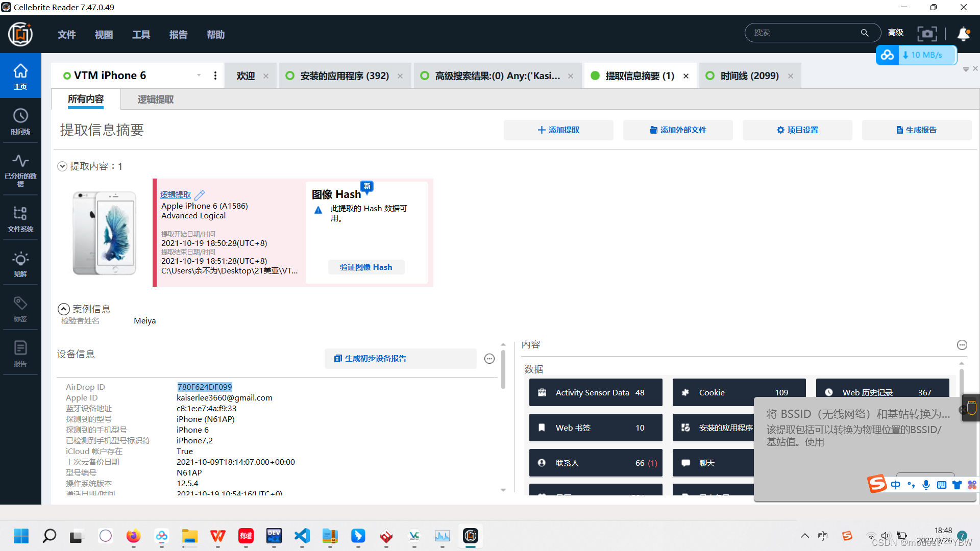Switch to the 时间线 (2099) tab

[x=749, y=76]
